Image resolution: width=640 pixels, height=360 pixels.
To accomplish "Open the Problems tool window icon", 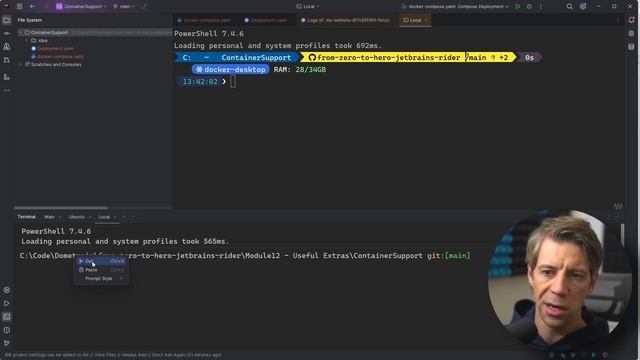I will 7,330.
